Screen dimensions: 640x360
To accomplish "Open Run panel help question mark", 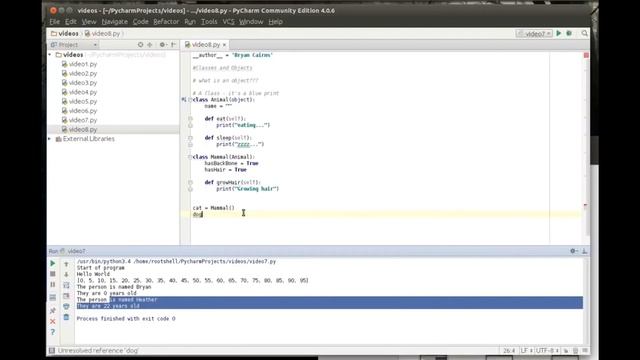I will pyautogui.click(x=53, y=332).
